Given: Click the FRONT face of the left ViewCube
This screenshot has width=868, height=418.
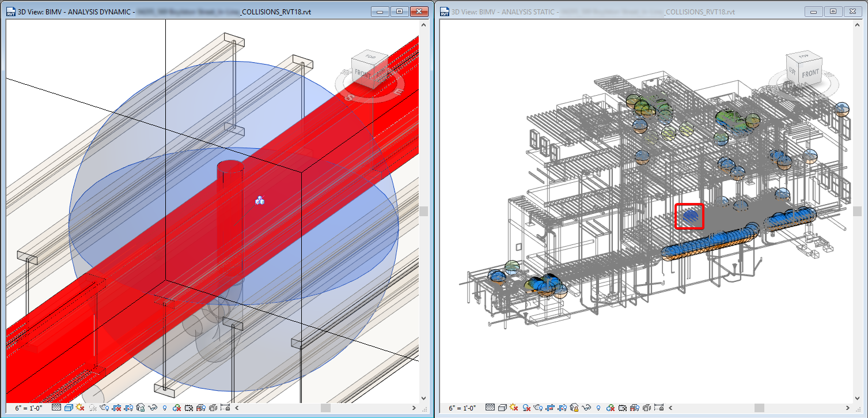Looking at the screenshot, I should point(364,74).
